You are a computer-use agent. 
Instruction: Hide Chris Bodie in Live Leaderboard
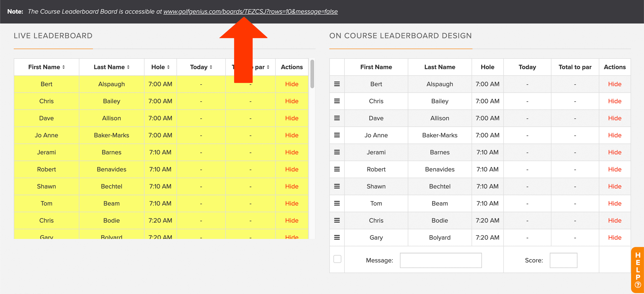292,220
